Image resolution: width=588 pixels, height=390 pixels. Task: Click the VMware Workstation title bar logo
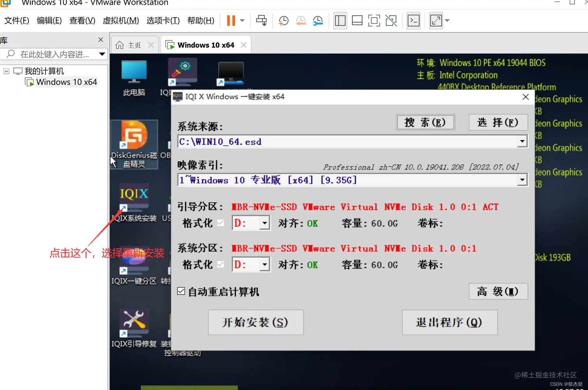click(5, 3)
